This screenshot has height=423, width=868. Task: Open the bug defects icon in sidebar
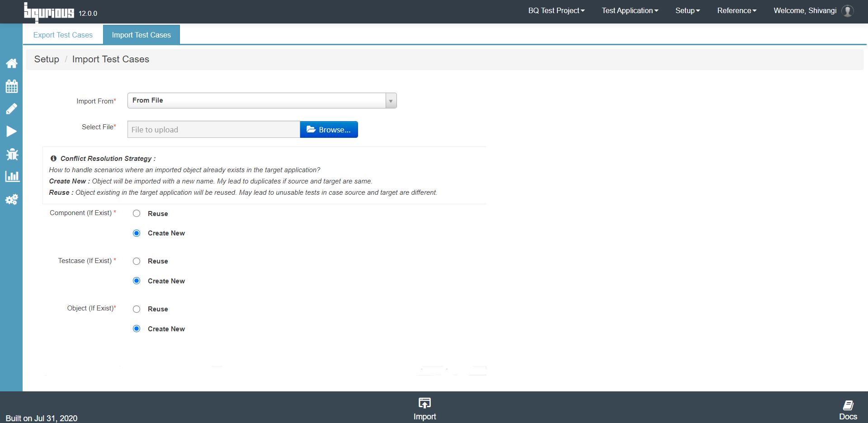click(x=12, y=154)
